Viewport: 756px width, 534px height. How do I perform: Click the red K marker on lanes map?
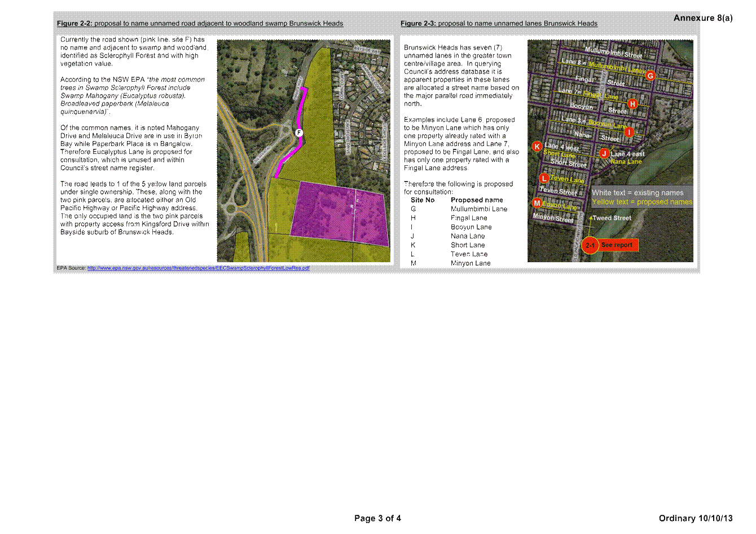(x=537, y=147)
